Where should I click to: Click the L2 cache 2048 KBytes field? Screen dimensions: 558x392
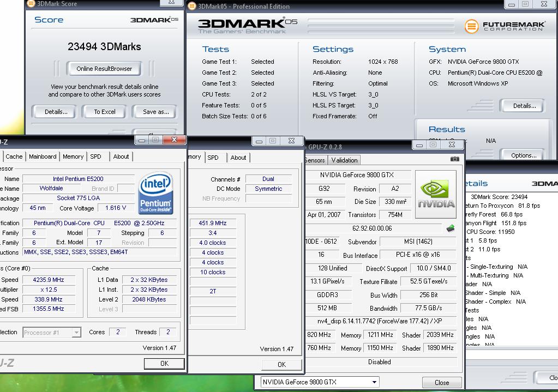pos(149,299)
